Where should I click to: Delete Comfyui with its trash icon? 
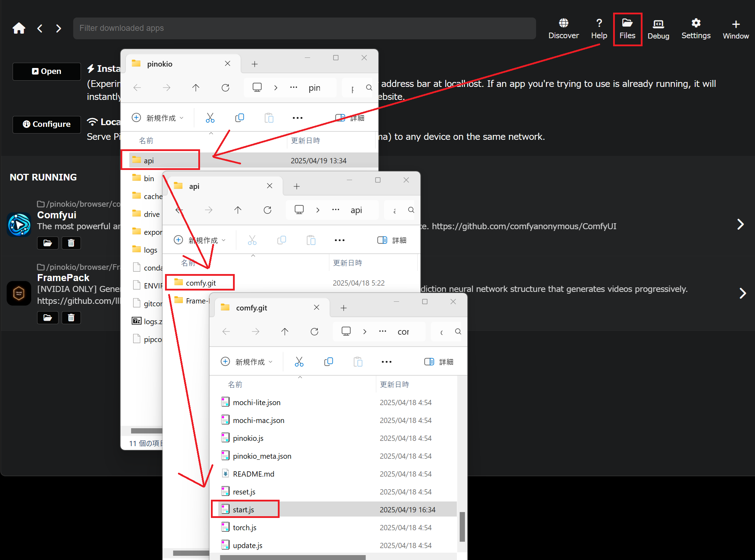[71, 243]
